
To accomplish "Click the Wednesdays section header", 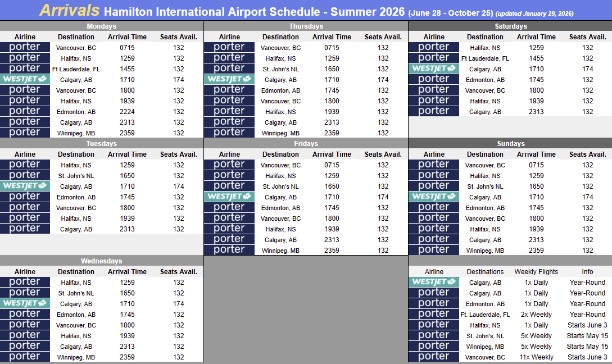I will click(x=102, y=261).
